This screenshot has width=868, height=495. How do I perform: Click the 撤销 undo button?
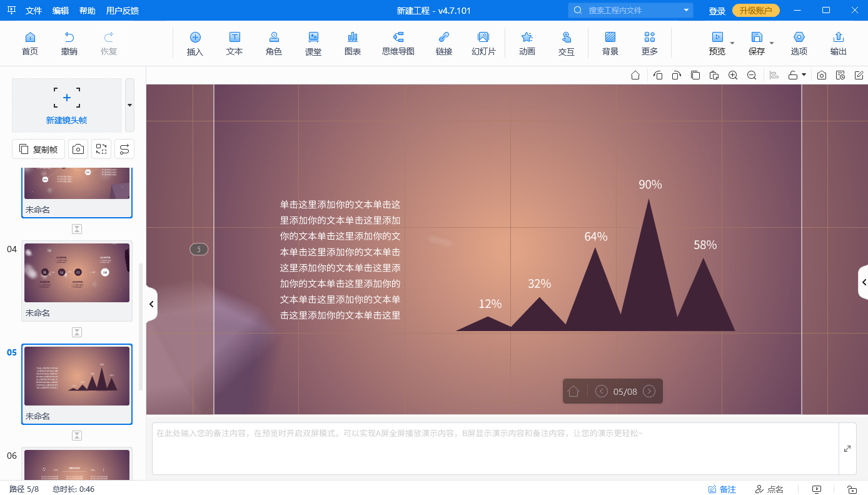69,43
